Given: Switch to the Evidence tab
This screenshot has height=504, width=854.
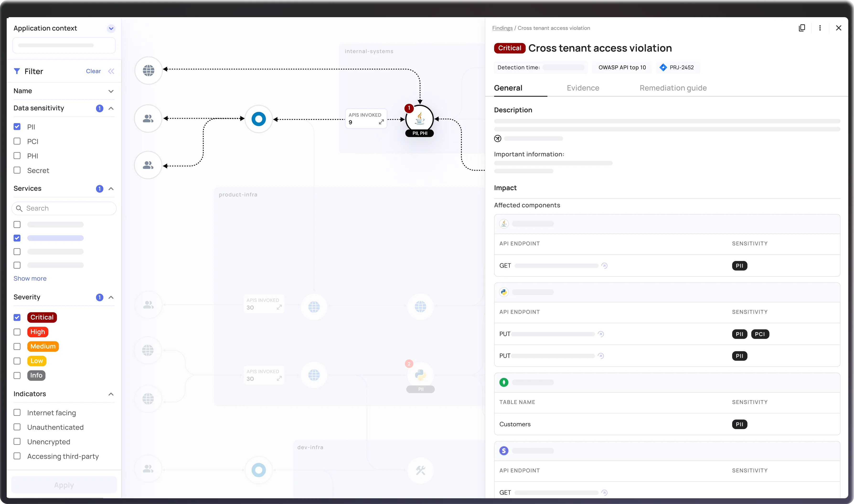Looking at the screenshot, I should (583, 88).
